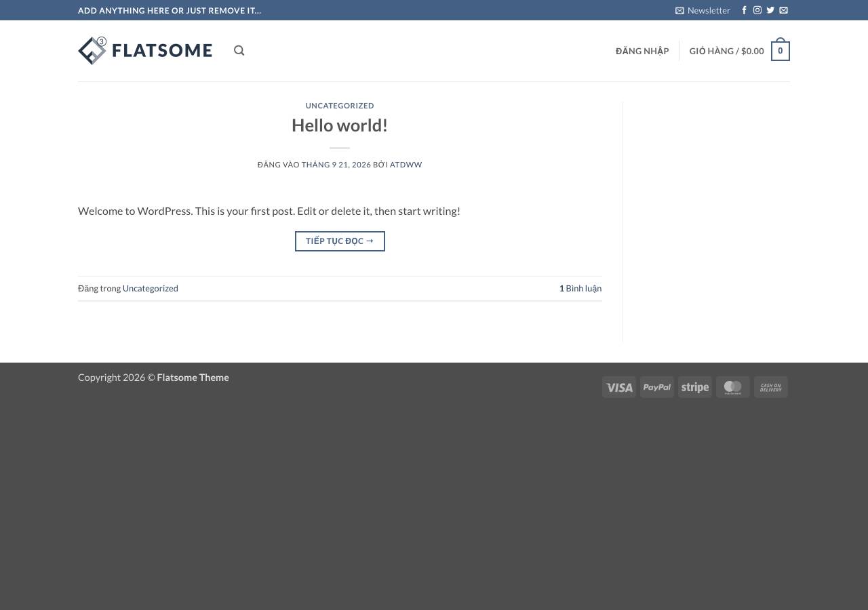Click the Visa payment icon
This screenshot has width=868, height=610.
coord(619,387)
